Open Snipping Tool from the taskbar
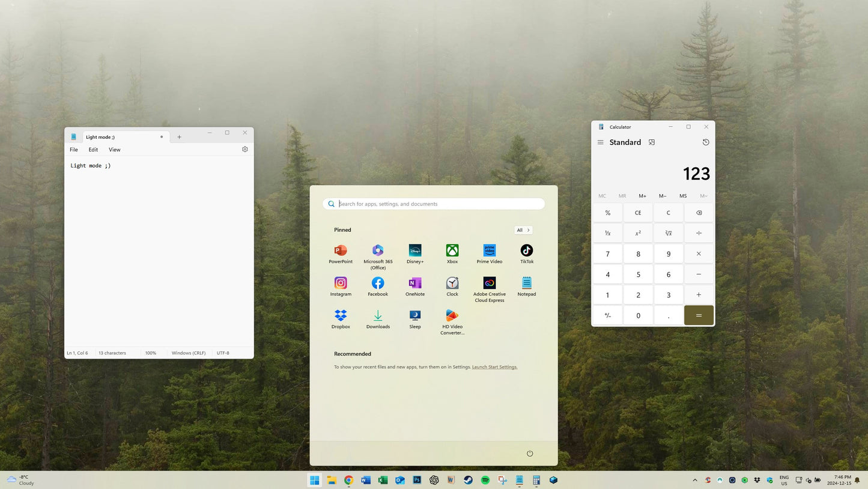The height and width of the screenshot is (489, 868). pos(502,480)
